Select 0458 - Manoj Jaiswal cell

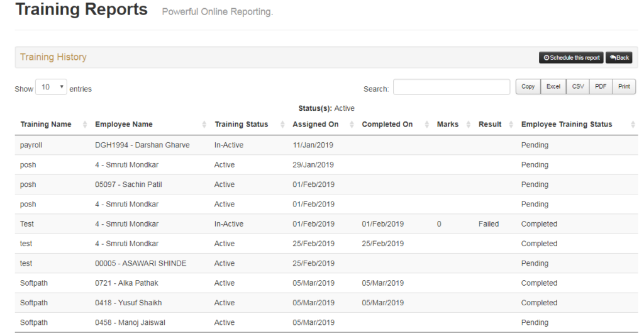click(x=130, y=323)
